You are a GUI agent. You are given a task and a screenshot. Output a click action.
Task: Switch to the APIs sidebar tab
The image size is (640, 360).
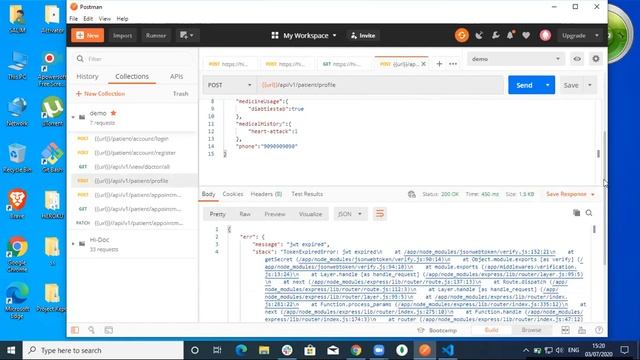(x=176, y=76)
